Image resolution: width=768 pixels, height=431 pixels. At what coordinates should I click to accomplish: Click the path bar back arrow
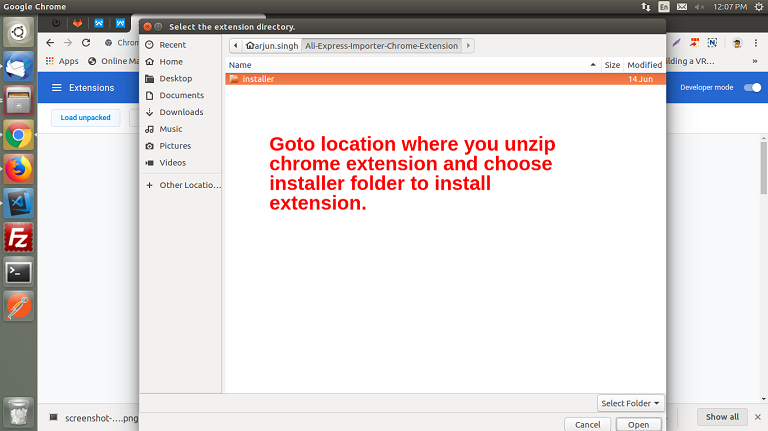236,46
